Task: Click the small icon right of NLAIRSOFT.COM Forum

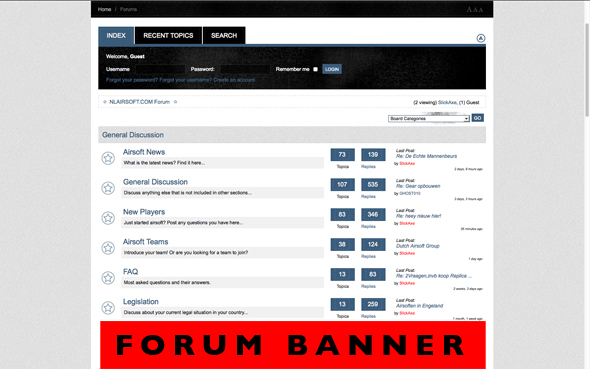Action: (x=175, y=102)
